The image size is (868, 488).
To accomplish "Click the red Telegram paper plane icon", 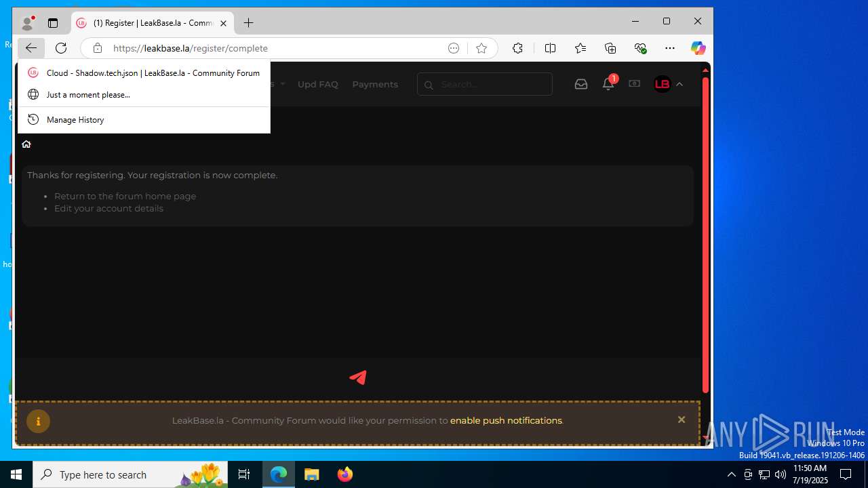I will (x=358, y=377).
